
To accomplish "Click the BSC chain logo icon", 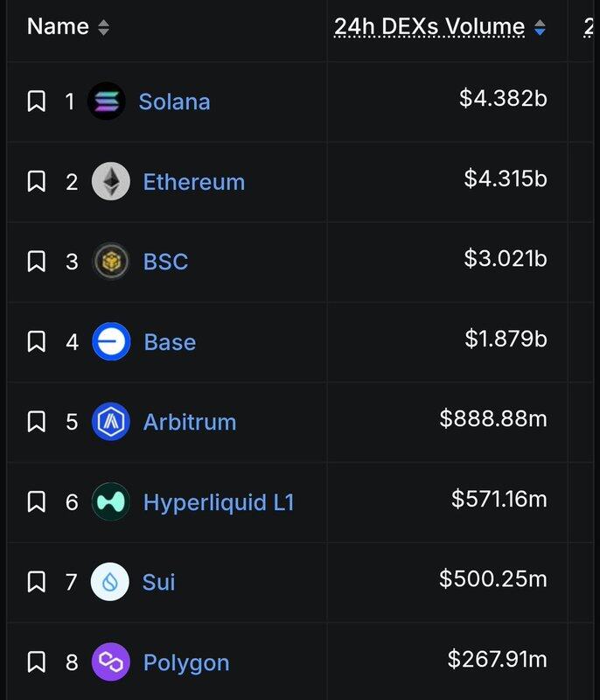I will point(111,262).
